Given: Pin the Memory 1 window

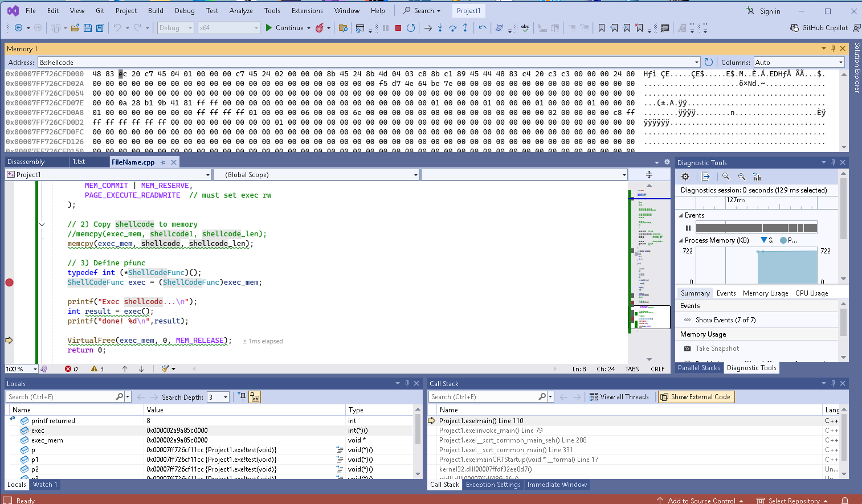Looking at the screenshot, I should [833, 48].
